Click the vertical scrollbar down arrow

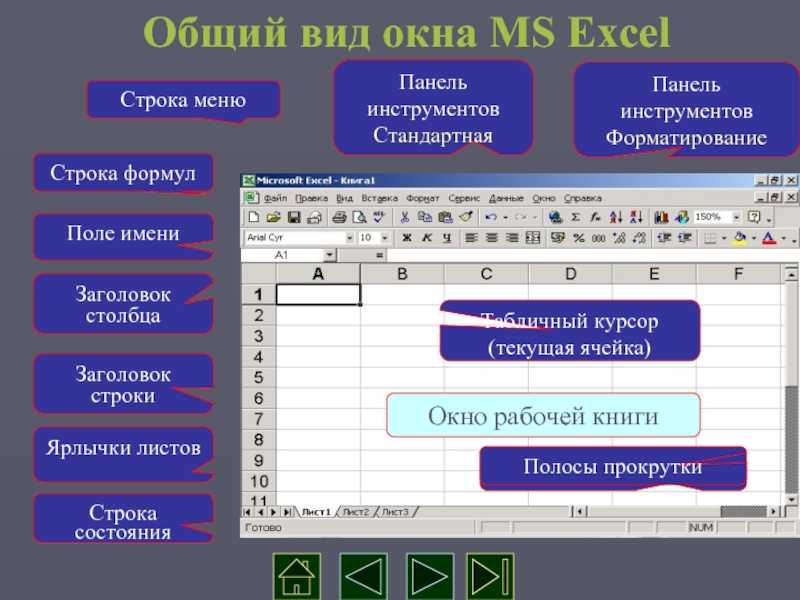791,499
